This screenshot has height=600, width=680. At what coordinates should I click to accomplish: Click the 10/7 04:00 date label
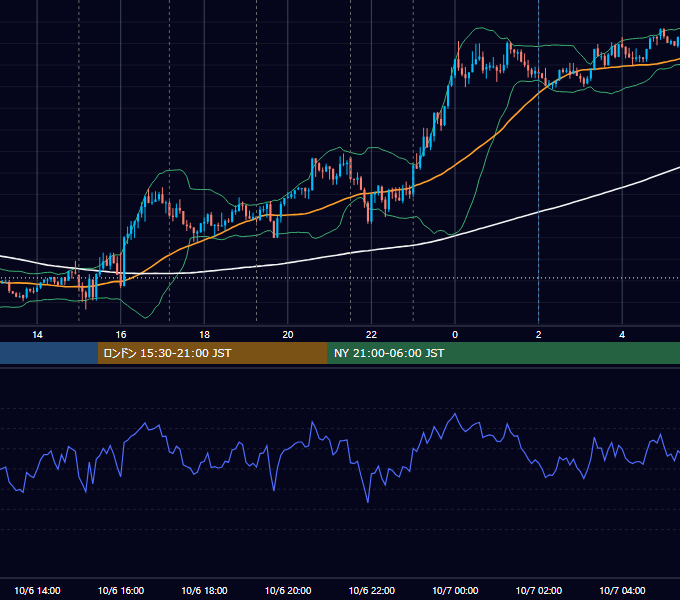tap(622, 590)
